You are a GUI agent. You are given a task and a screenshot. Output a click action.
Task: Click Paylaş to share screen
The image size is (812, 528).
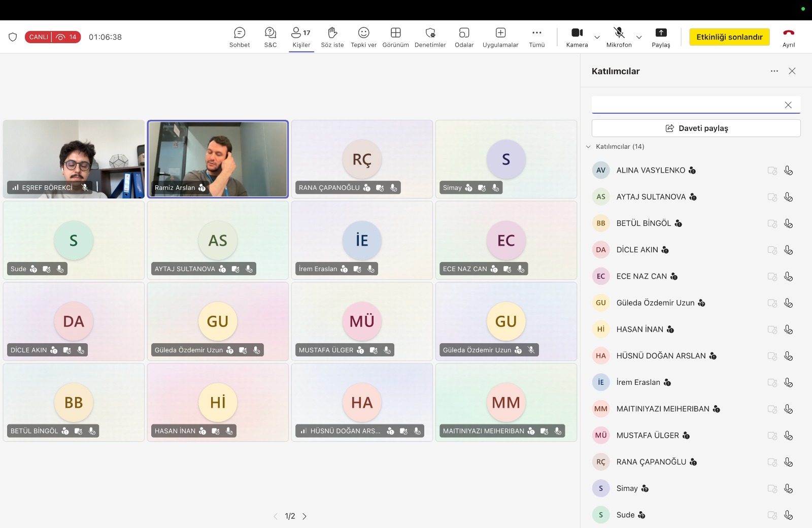point(661,38)
